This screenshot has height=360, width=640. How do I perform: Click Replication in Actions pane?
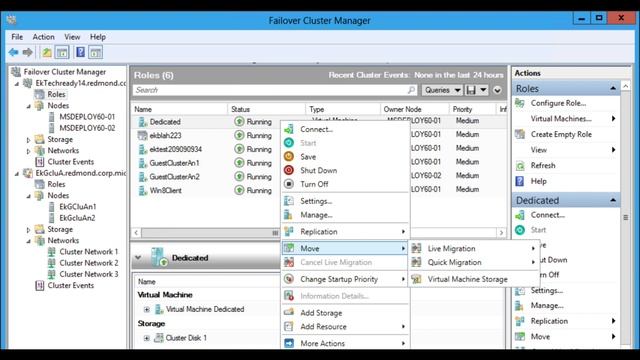pos(549,321)
